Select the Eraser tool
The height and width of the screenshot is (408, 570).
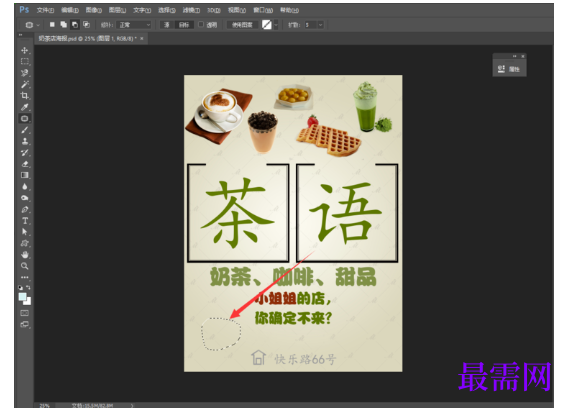tap(25, 164)
